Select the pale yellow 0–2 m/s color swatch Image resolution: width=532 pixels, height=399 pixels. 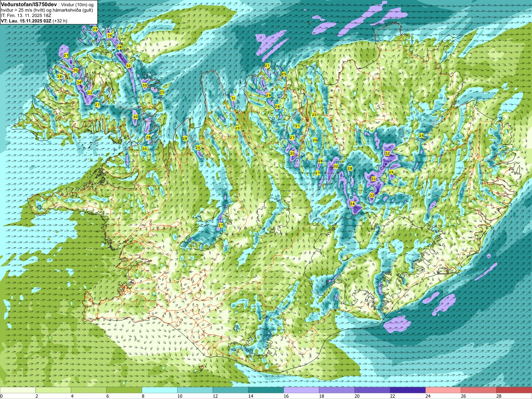click(18, 390)
